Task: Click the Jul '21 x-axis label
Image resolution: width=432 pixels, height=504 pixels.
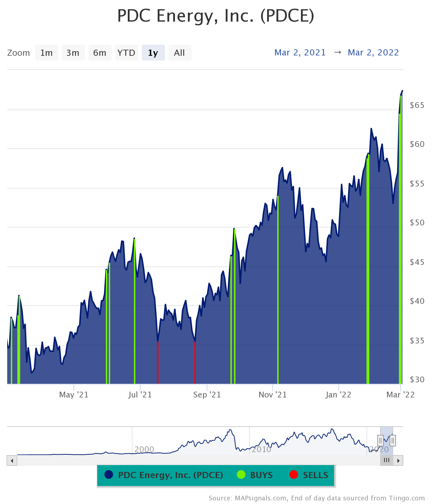Action: coord(140,395)
